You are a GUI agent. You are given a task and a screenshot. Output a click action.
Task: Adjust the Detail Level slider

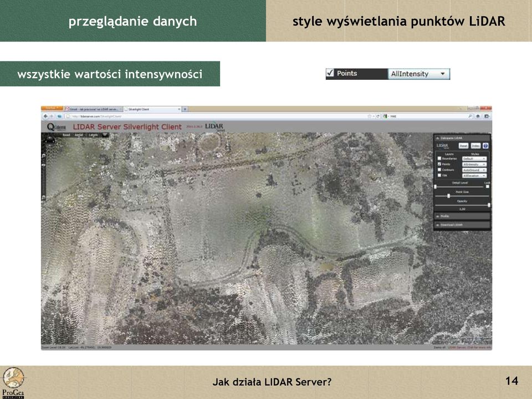(460, 187)
